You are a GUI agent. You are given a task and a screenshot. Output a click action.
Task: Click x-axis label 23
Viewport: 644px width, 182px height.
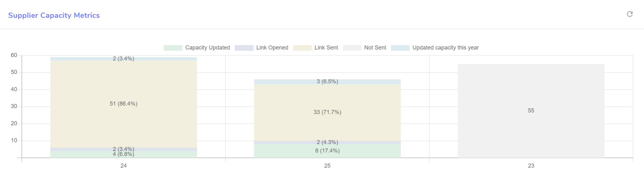(x=531, y=166)
